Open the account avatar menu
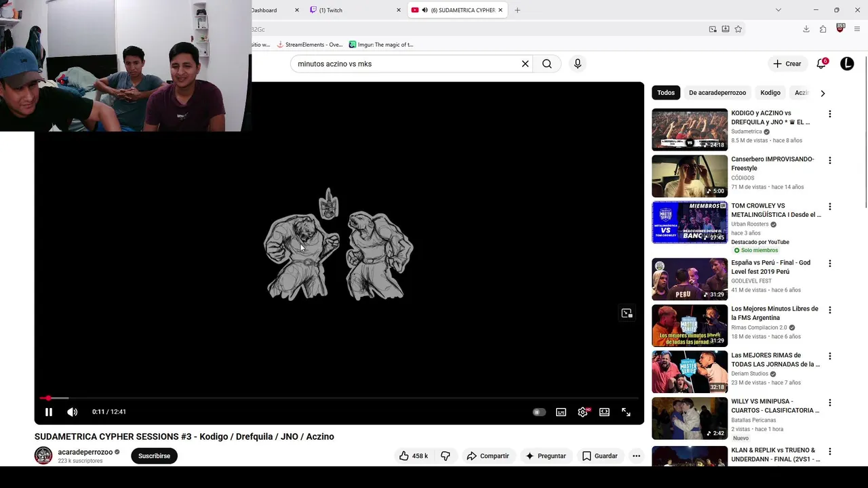The width and height of the screenshot is (868, 488). pyautogui.click(x=847, y=64)
